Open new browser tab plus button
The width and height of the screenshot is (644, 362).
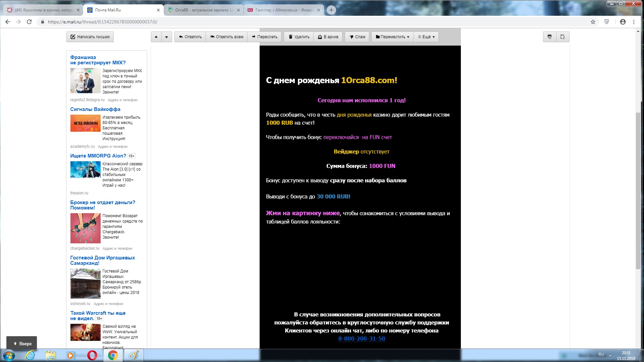(x=331, y=10)
